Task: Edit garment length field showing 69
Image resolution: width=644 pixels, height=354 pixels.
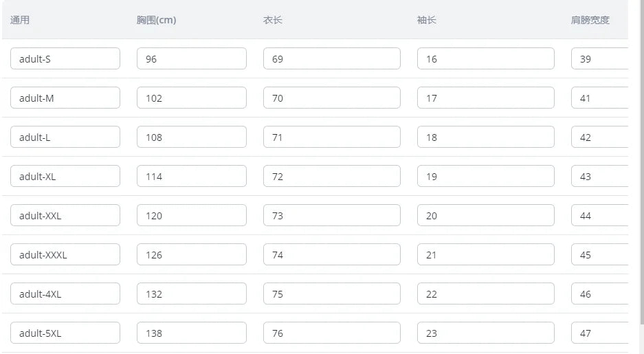Action: pyautogui.click(x=331, y=58)
